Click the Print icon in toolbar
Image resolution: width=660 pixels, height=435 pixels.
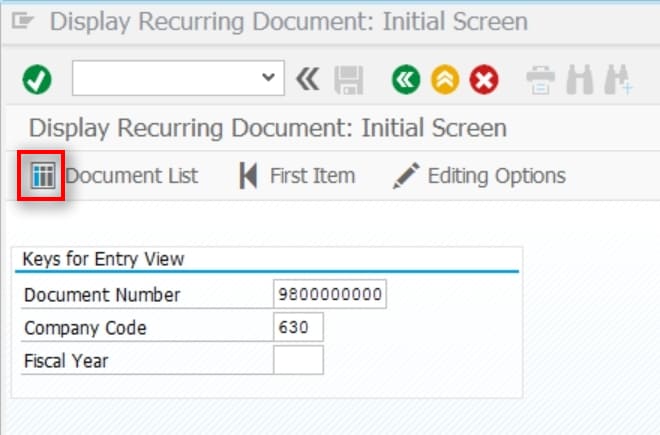(x=540, y=79)
